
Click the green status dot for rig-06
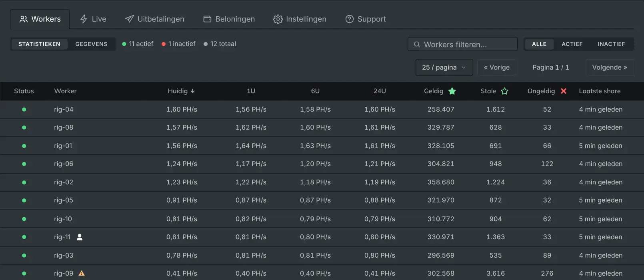24,164
